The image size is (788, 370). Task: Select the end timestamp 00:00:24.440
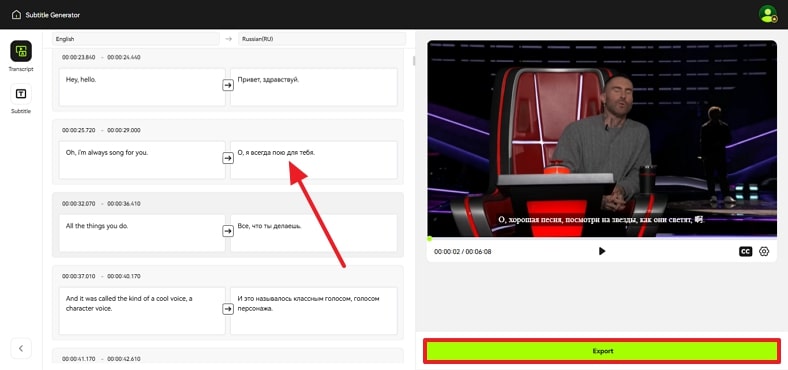coord(124,57)
